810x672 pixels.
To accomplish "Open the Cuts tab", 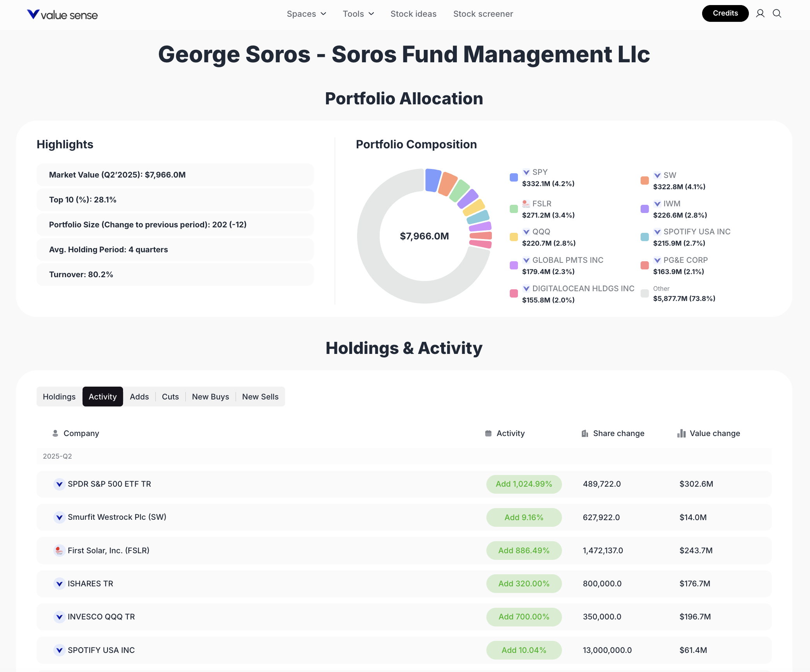I will 170,396.
